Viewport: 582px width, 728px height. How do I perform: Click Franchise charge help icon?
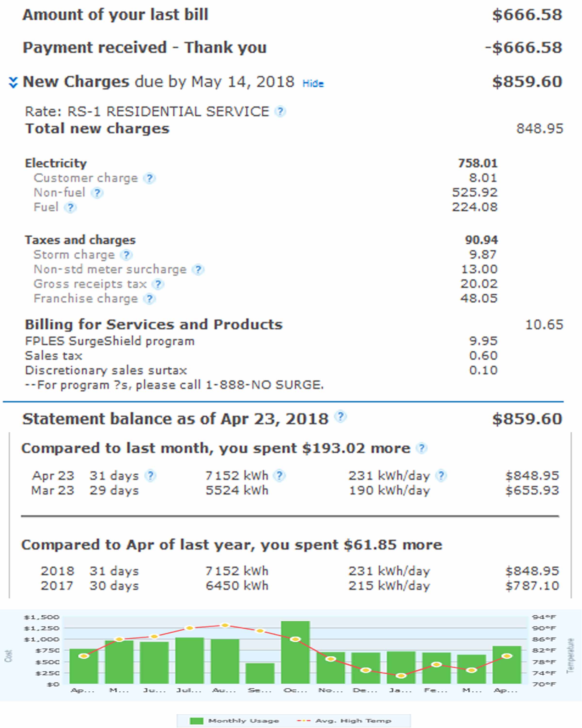[x=149, y=299]
